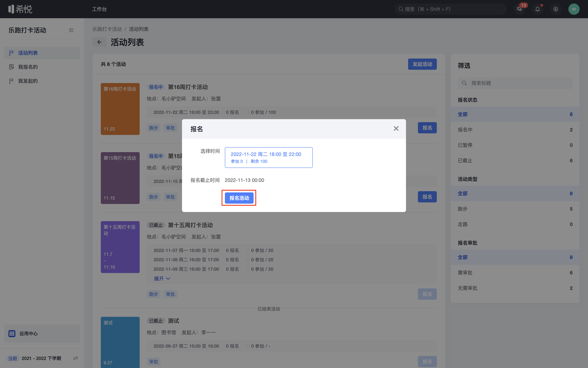Viewport: 588px width, 368px height.
Task: Select the 2022-11-22 周二 18:00 time slot
Action: point(269,158)
